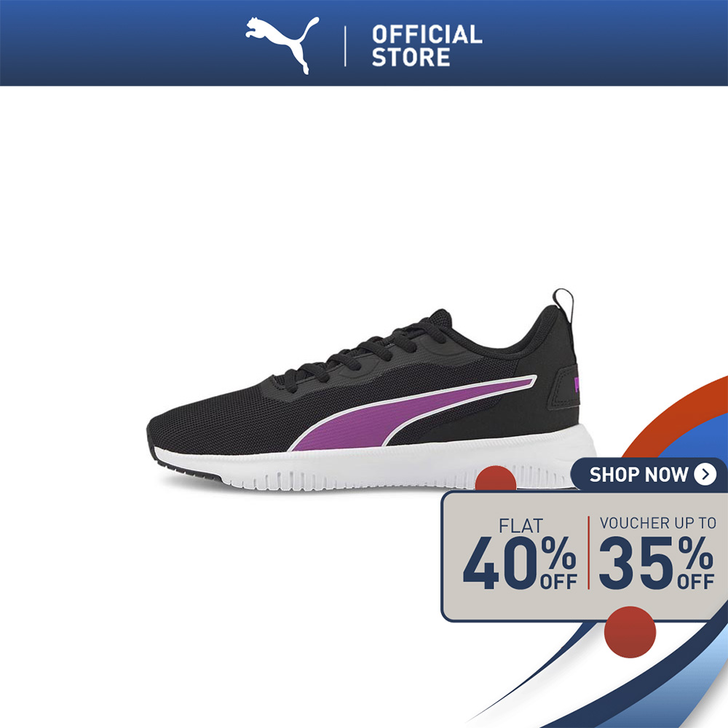The height and width of the screenshot is (728, 728).
Task: Click the vertical divider beside the Puma logo
Action: pos(345,46)
